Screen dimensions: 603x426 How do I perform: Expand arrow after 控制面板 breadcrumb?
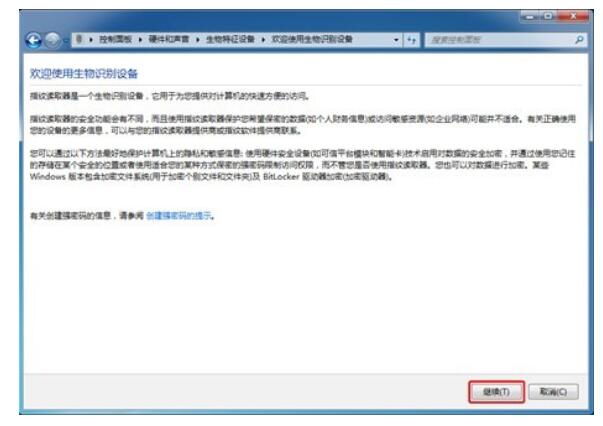(x=140, y=40)
